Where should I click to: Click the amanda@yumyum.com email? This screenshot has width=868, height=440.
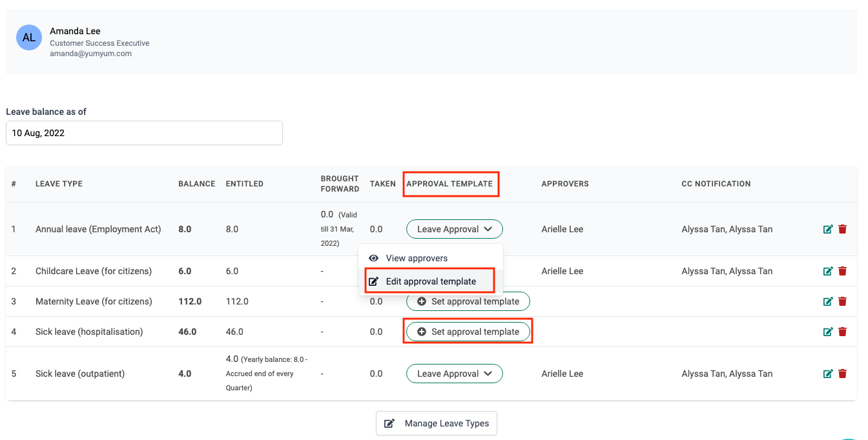[90, 54]
